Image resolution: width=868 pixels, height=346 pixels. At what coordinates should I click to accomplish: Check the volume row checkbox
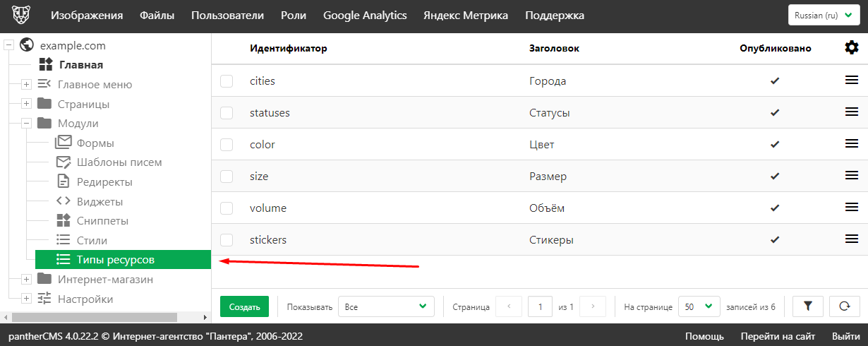point(227,208)
